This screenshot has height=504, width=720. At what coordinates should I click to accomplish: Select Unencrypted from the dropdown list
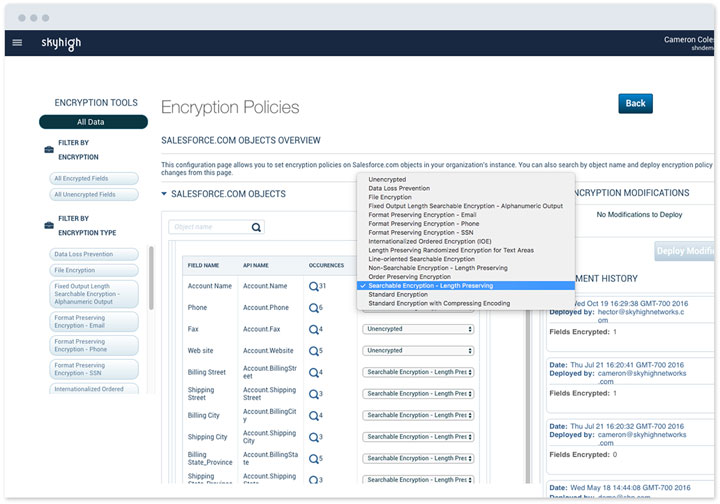tap(466, 179)
